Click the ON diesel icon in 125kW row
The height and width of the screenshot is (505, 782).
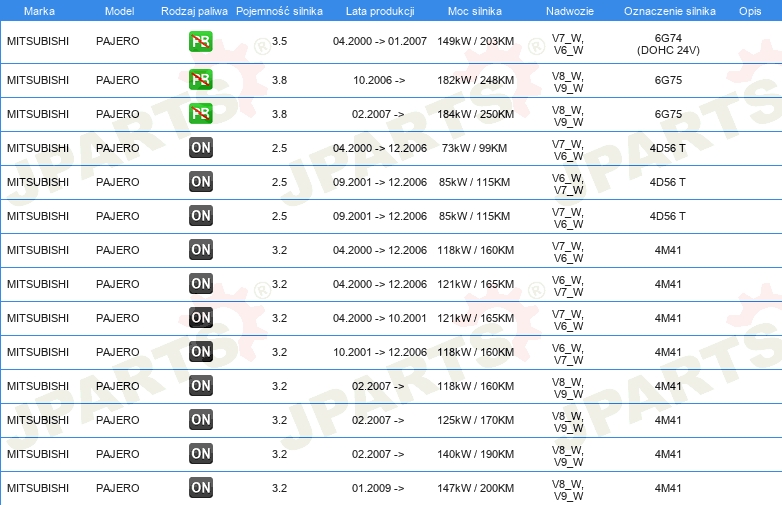coord(200,420)
